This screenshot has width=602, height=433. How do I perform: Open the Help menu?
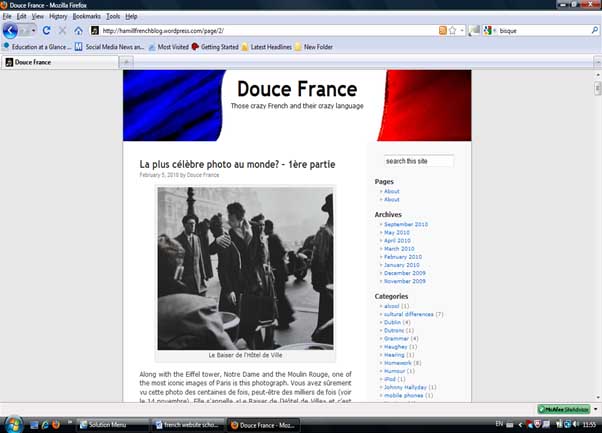click(131, 16)
